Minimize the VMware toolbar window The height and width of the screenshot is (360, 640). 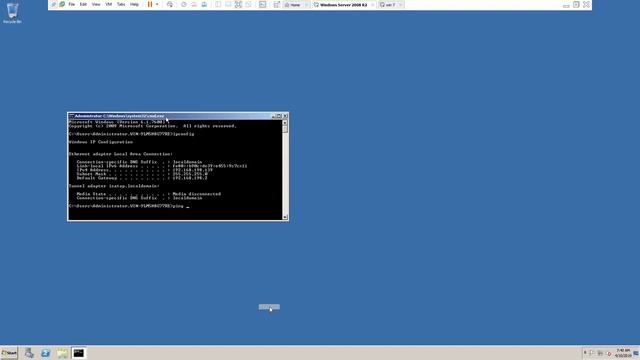pyautogui.click(x=566, y=5)
